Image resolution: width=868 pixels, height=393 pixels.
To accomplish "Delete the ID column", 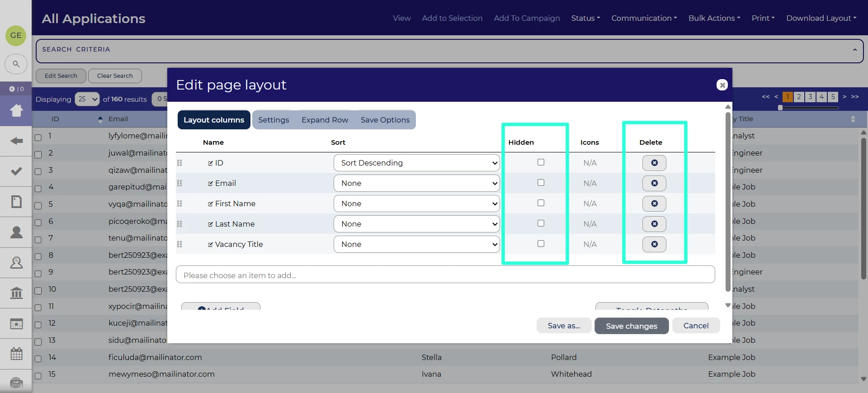I will pos(654,163).
